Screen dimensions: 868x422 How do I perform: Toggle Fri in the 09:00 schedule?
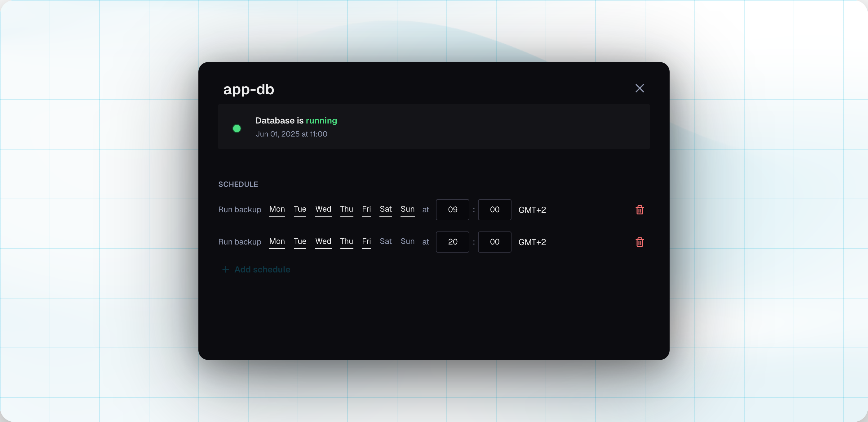point(366,209)
